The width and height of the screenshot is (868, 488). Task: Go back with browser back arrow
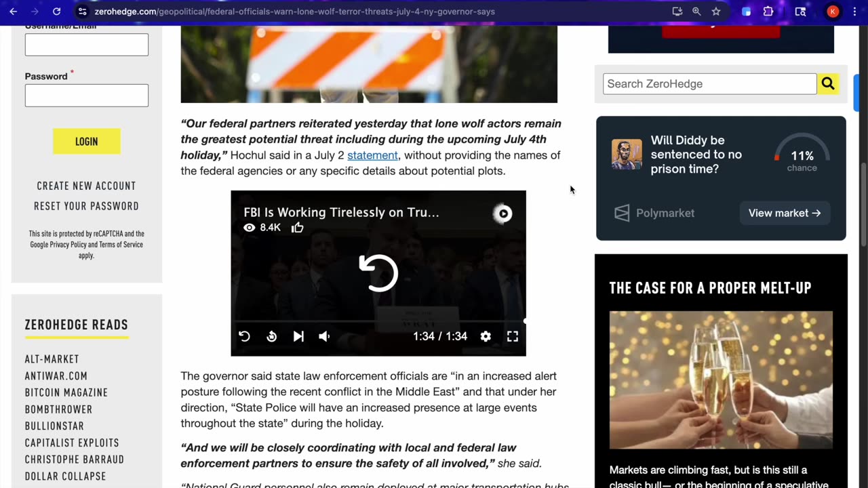point(13,12)
